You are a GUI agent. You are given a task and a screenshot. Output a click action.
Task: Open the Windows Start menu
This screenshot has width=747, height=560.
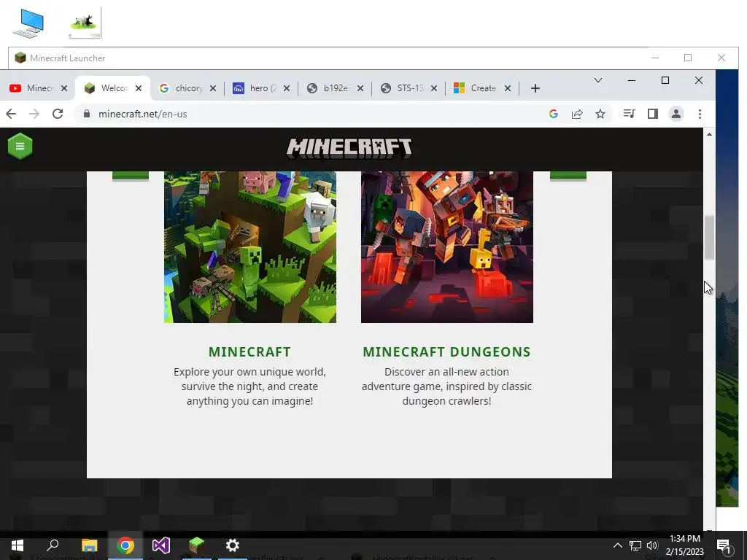pyautogui.click(x=18, y=545)
